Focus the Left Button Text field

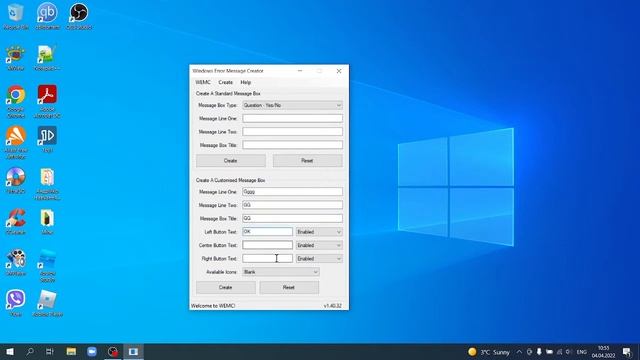click(x=267, y=232)
